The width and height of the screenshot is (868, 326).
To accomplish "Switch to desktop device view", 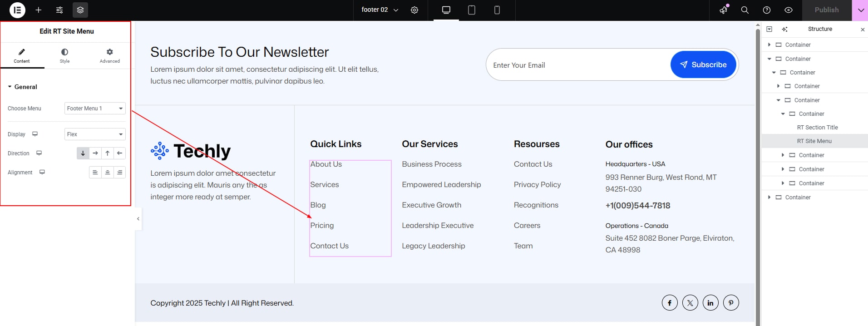I will (446, 10).
